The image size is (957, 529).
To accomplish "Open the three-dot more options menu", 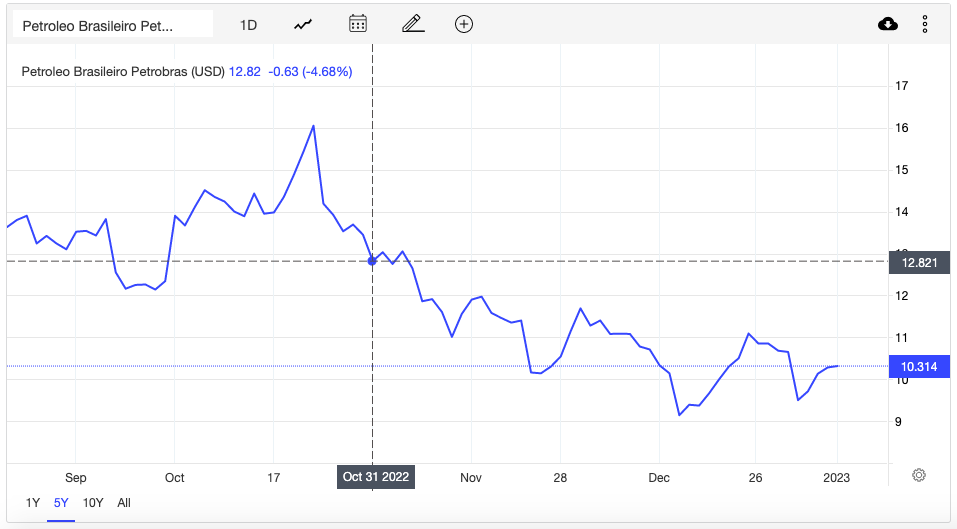I will [x=925, y=24].
